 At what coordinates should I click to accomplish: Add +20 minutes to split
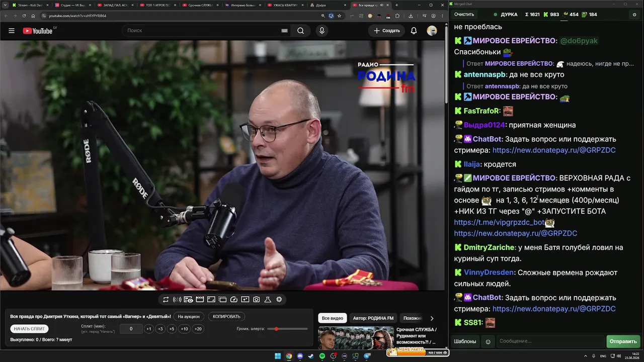198,329
